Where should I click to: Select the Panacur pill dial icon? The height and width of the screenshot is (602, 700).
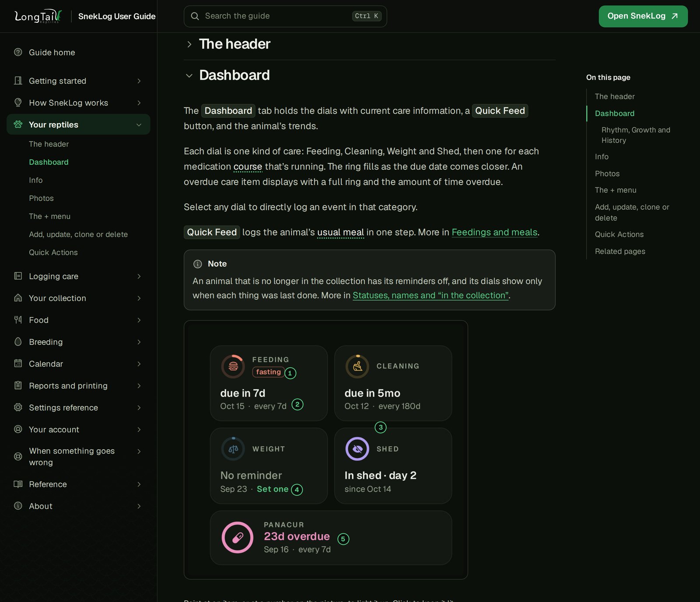point(238,537)
